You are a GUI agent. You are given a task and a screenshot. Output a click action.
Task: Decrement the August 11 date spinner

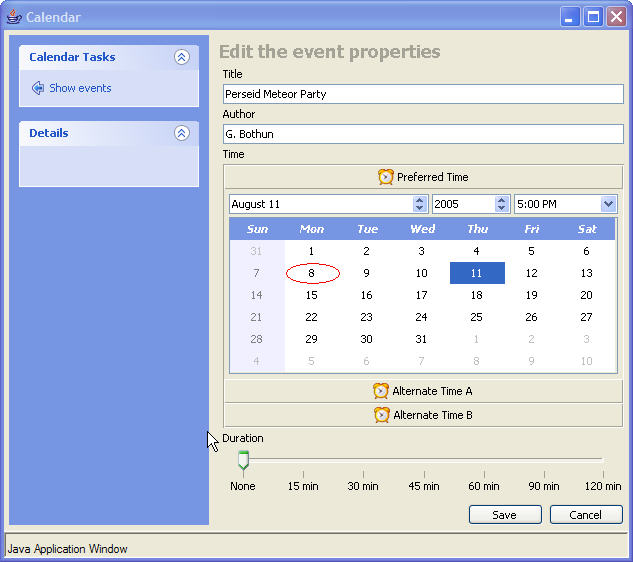(x=420, y=208)
